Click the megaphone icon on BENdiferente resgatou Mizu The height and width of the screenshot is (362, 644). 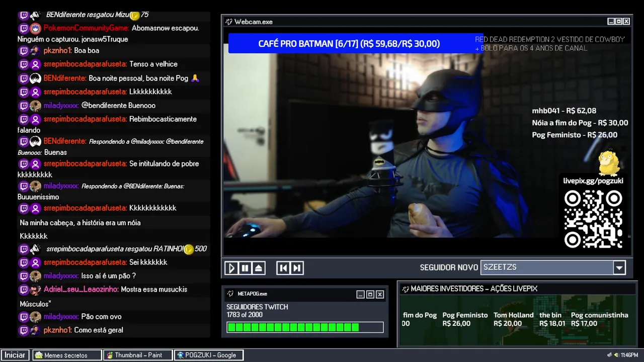click(35, 15)
